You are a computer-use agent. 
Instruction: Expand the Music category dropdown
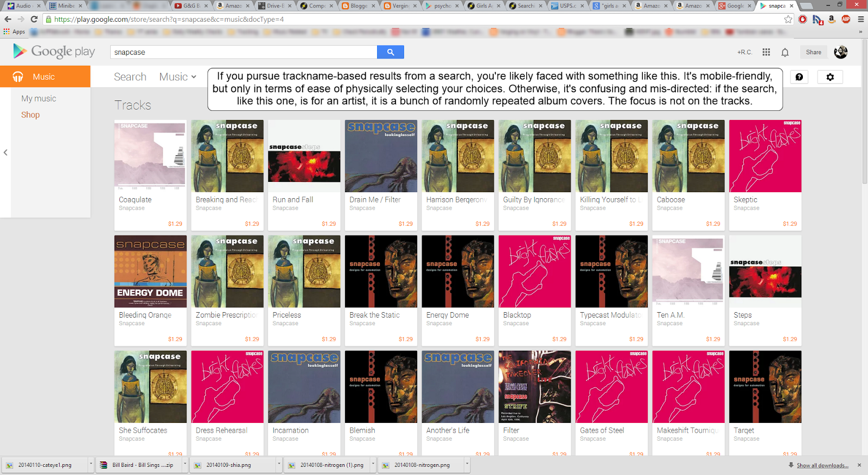pyautogui.click(x=178, y=77)
